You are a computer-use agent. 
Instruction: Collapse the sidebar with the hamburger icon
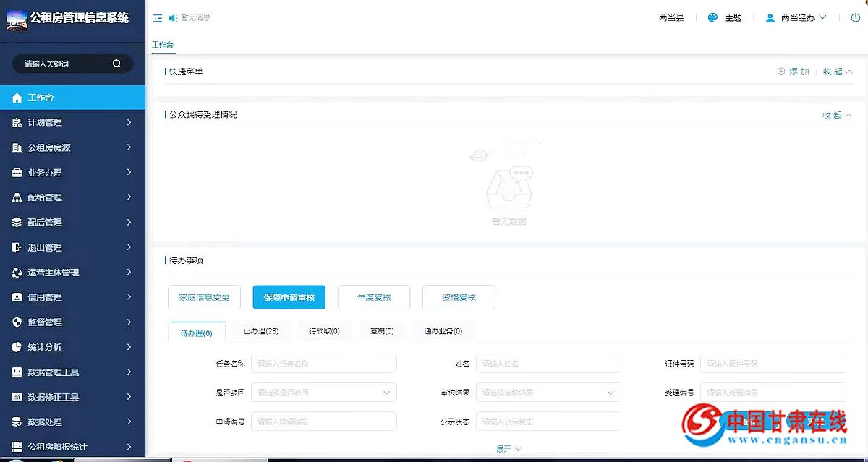coord(157,17)
